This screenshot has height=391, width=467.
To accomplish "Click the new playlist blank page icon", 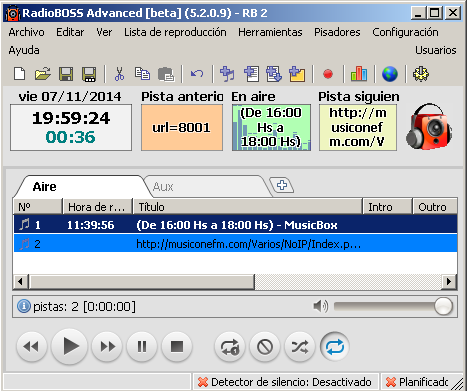I will coord(19,74).
